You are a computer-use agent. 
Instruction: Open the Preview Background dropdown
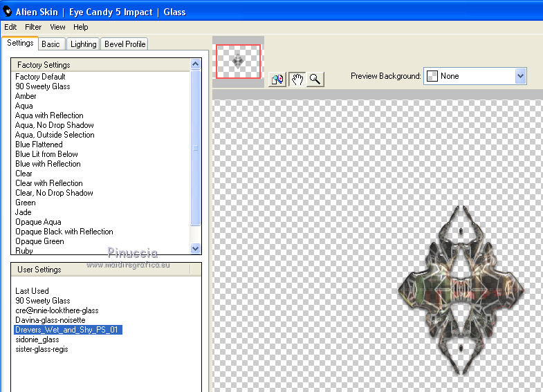point(520,76)
